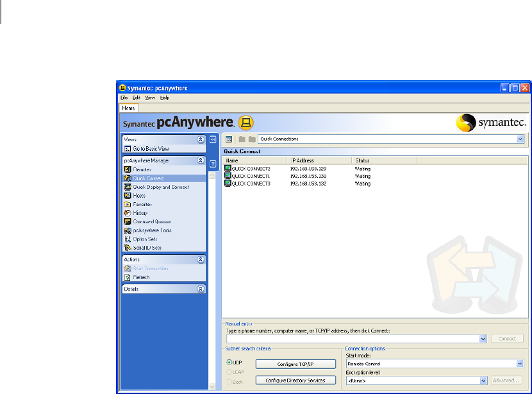532x394 pixels.
Task: Click the Connect button
Action: pos(507,339)
